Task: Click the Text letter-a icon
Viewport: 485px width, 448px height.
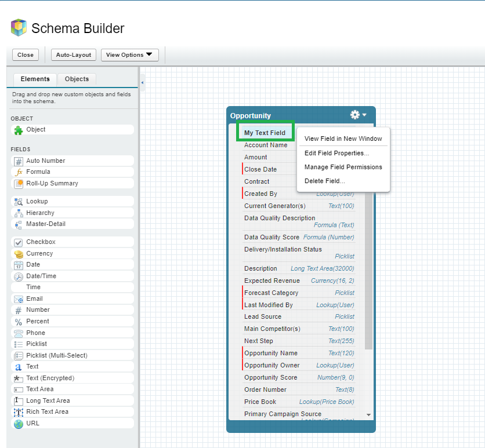Action: click(x=19, y=367)
